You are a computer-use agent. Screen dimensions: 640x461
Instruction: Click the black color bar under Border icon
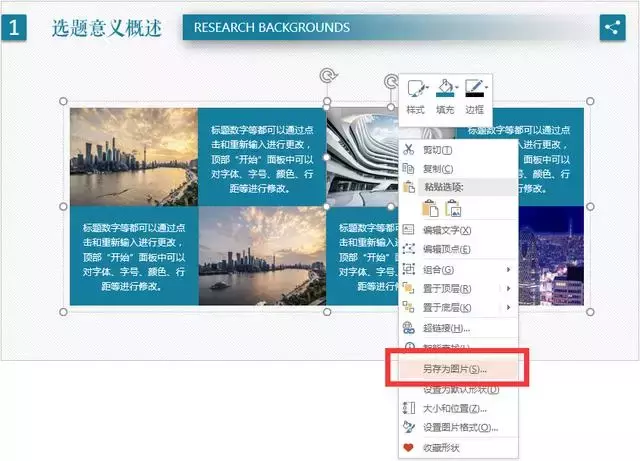pos(475,95)
